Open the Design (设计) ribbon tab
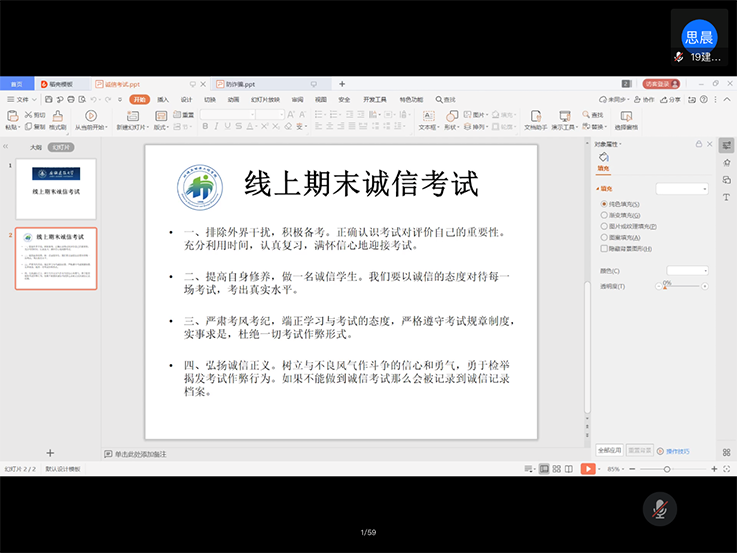Screen dimensions: 737x553 click(186, 99)
